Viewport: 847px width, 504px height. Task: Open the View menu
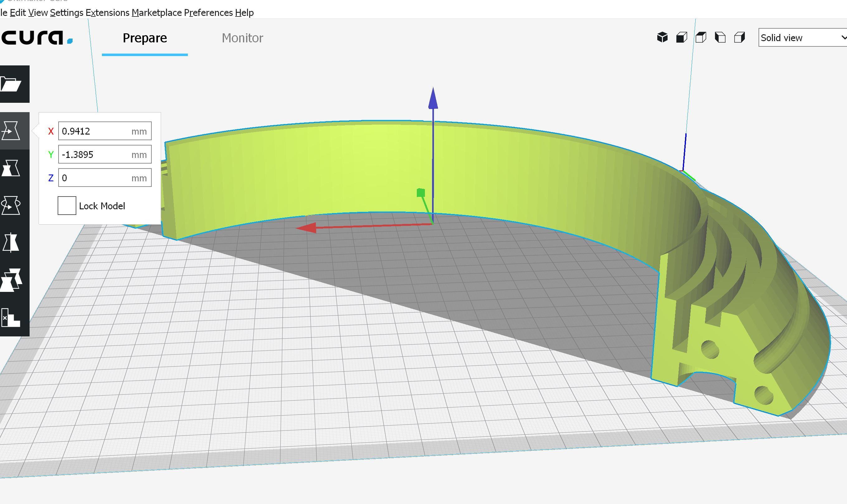tap(38, 12)
